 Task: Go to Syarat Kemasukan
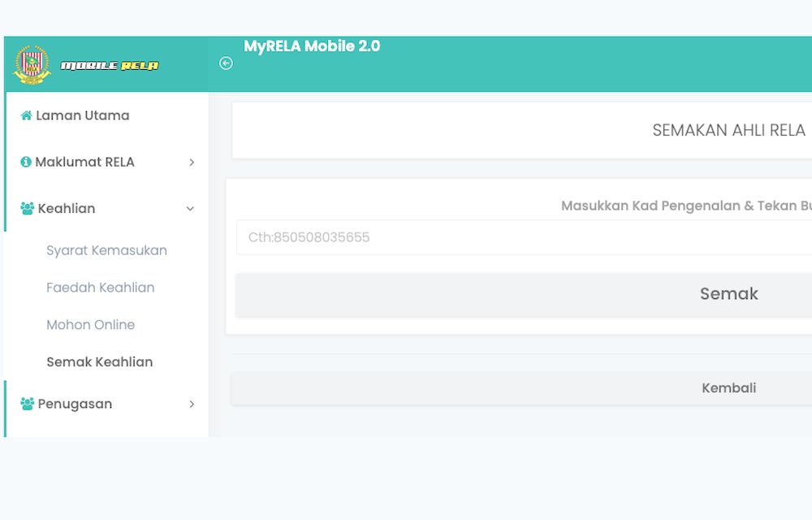click(106, 251)
